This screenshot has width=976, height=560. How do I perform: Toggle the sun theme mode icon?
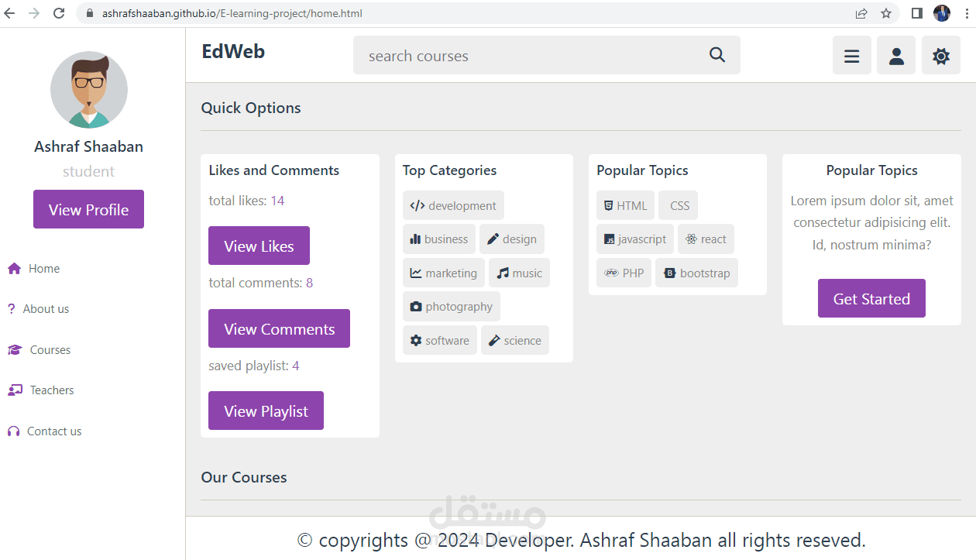(x=940, y=56)
